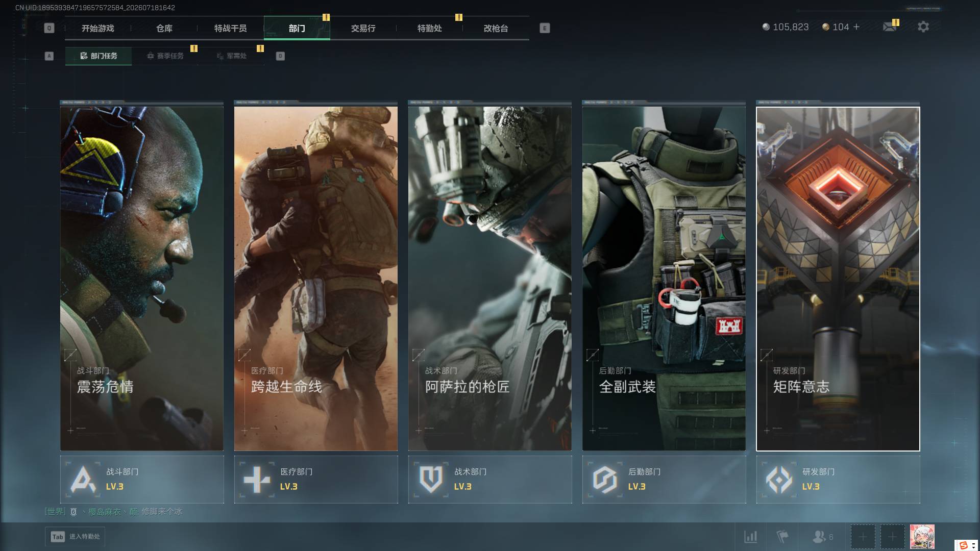The width and height of the screenshot is (980, 551).
Task: Open the 交易行 tab
Action: coord(363,28)
